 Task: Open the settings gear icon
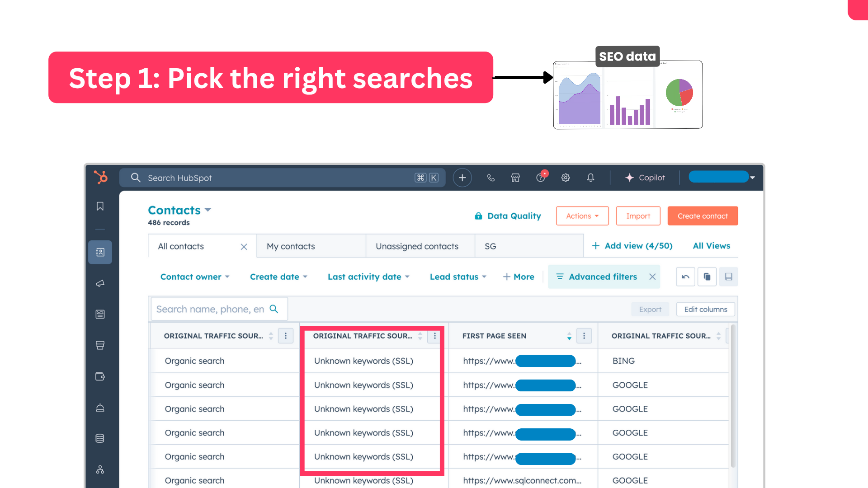(x=566, y=178)
